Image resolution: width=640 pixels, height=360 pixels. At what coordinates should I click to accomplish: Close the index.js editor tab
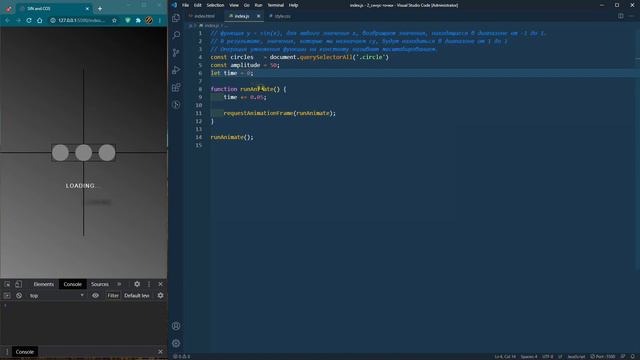click(x=258, y=16)
